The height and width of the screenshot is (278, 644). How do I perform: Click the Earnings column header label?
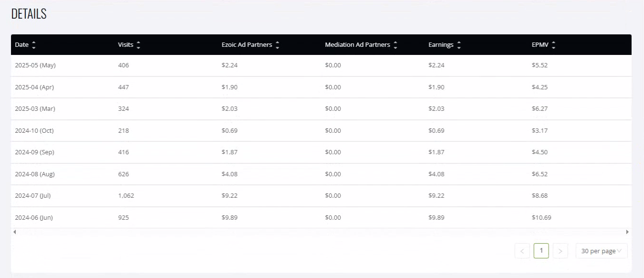coord(441,45)
